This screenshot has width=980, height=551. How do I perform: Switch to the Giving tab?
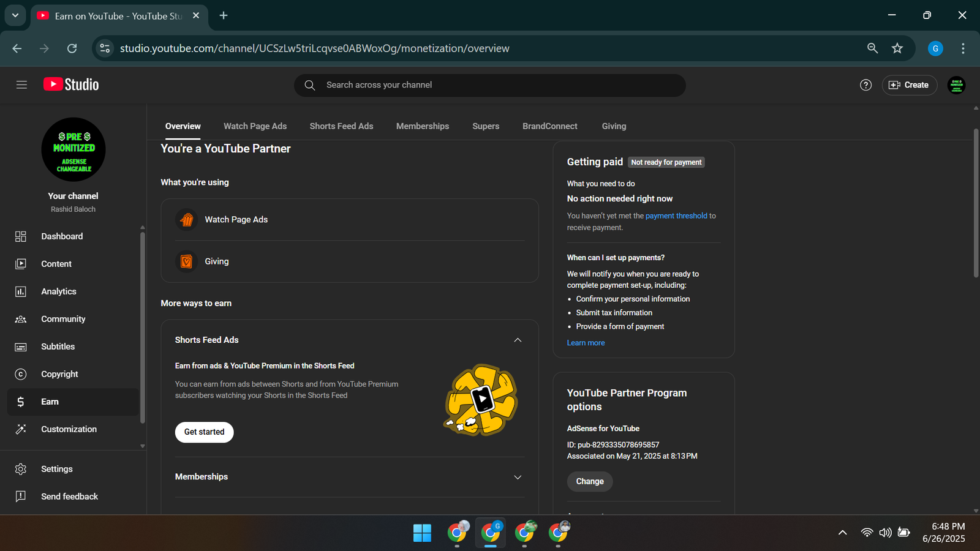coord(614,126)
